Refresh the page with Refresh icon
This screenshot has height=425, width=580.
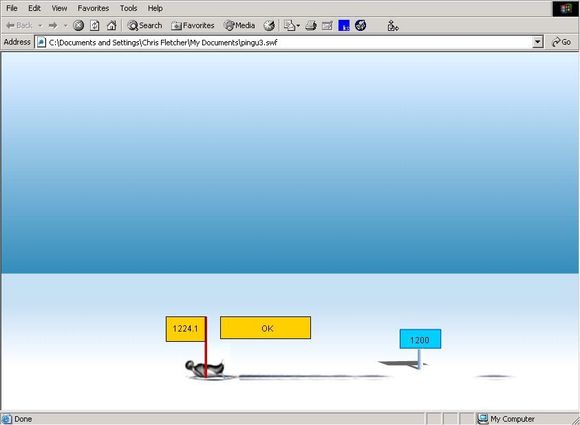pos(95,25)
